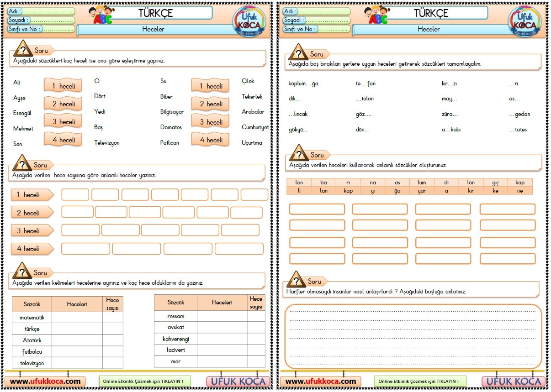This screenshot has height=392, width=551.
Task: Select the word 'Esengül'
Action: 22,113
